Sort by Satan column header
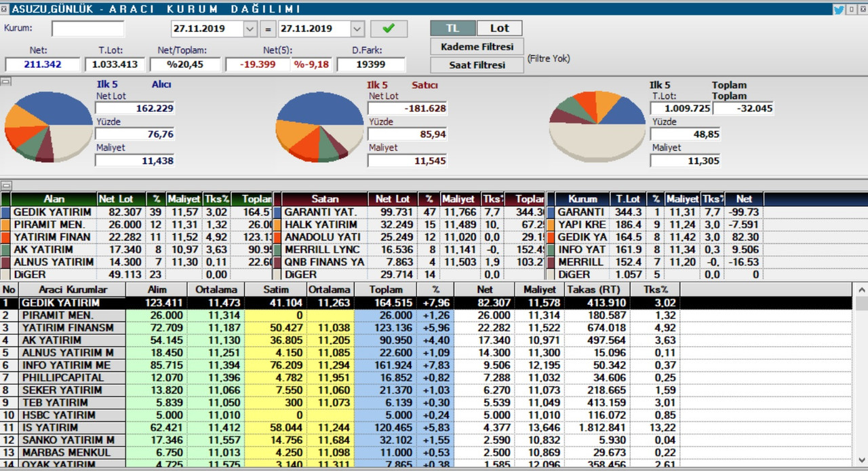This screenshot has width=868, height=471. click(x=325, y=199)
